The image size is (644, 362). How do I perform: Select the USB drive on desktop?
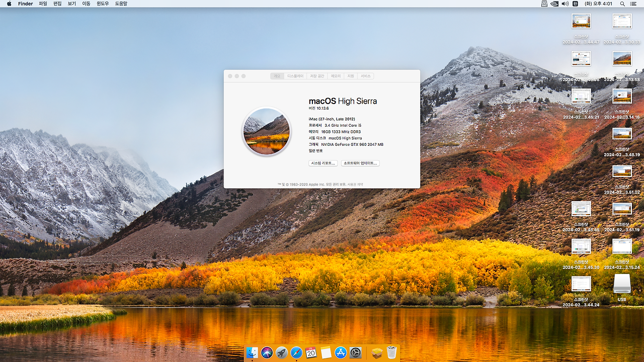(x=622, y=288)
